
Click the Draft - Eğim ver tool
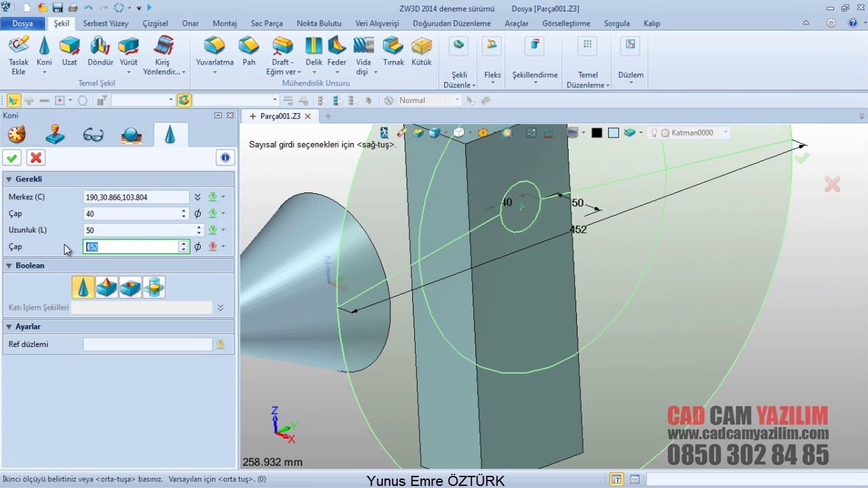283,55
